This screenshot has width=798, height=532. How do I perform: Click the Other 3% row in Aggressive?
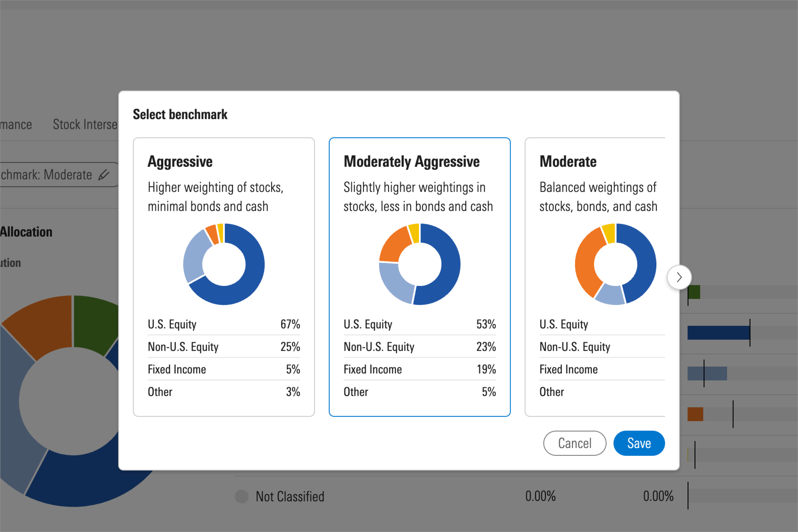(224, 392)
